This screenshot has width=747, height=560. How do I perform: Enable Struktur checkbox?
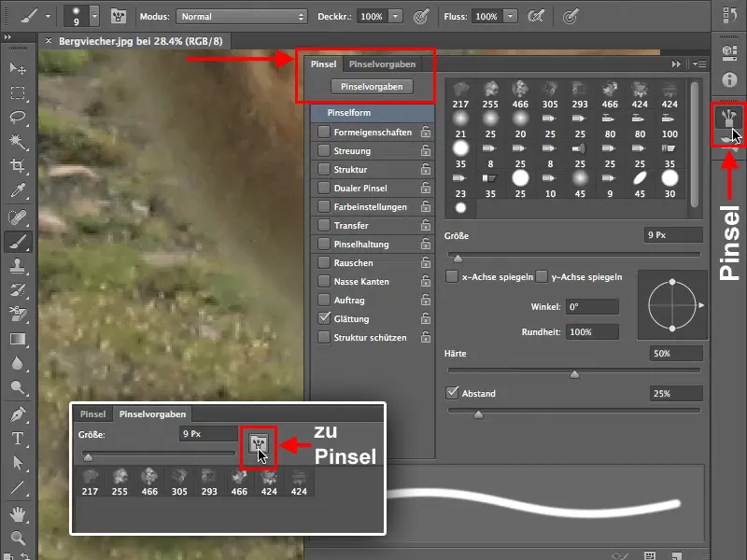pyautogui.click(x=324, y=169)
